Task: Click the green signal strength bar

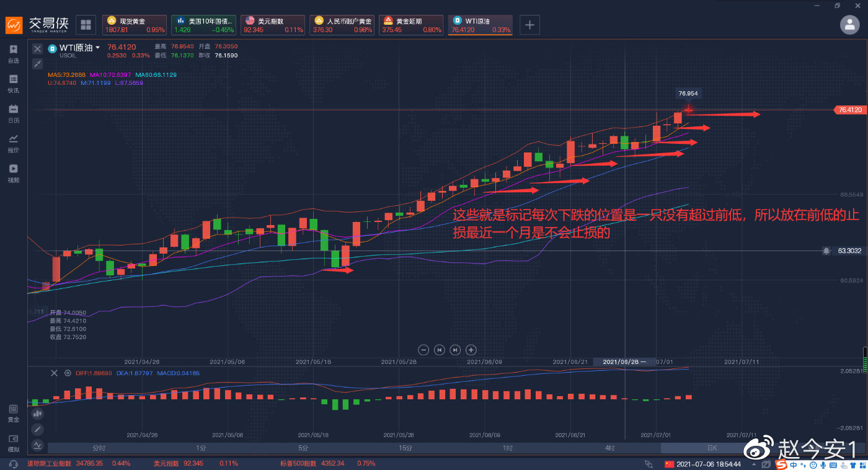Action: (865, 360)
